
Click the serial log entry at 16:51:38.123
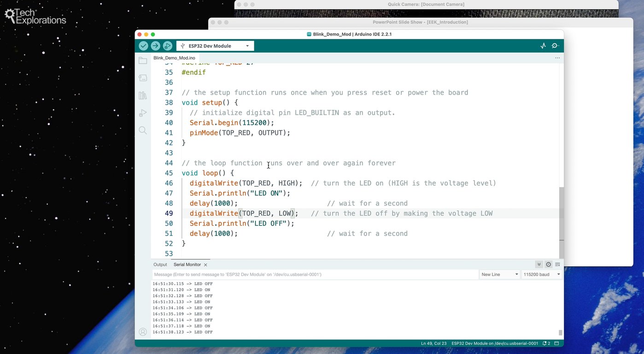[x=182, y=332]
